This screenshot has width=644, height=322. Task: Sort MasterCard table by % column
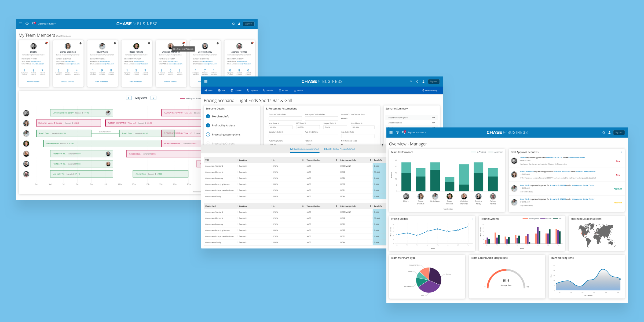click(303, 206)
